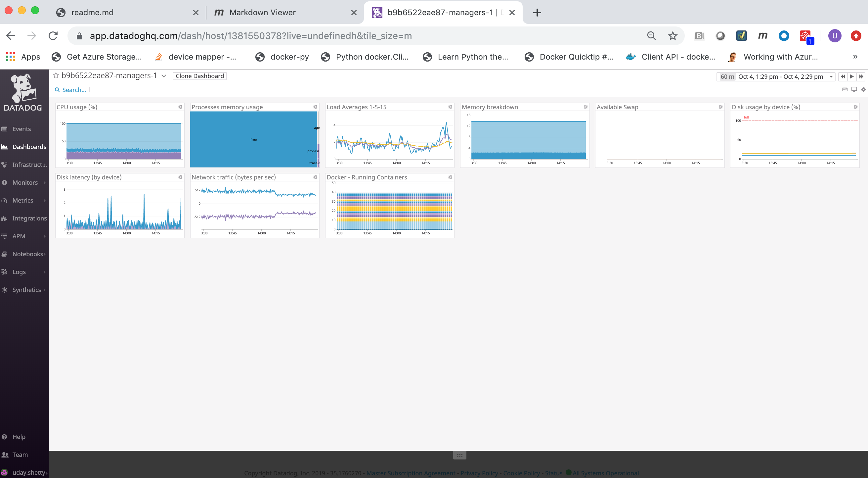Click the footer drag handle dots
Viewport: 868px width, 478px height.
coord(459,455)
